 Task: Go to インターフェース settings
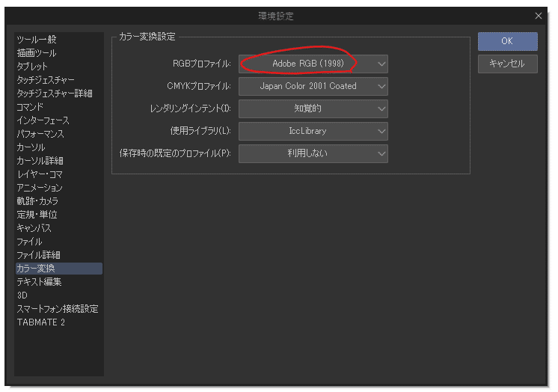pos(59,120)
